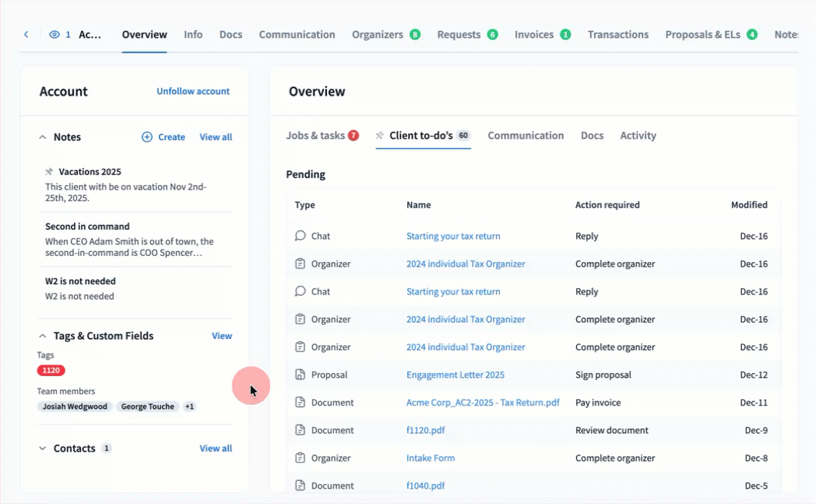
Task: Click the back arrow chevron icon
Action: 26,35
